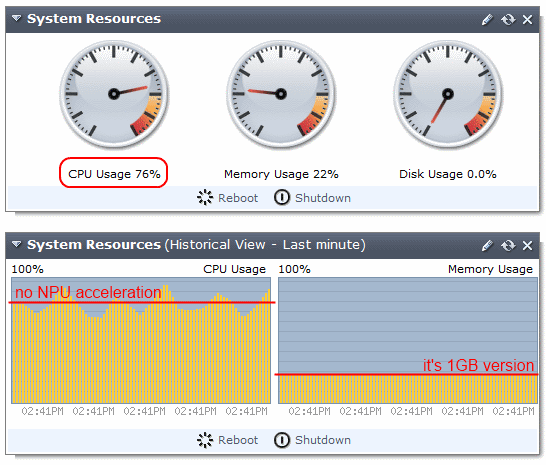The width and height of the screenshot is (546, 465).
Task: Click Reboot link in Historical View widget
Action: tap(238, 440)
